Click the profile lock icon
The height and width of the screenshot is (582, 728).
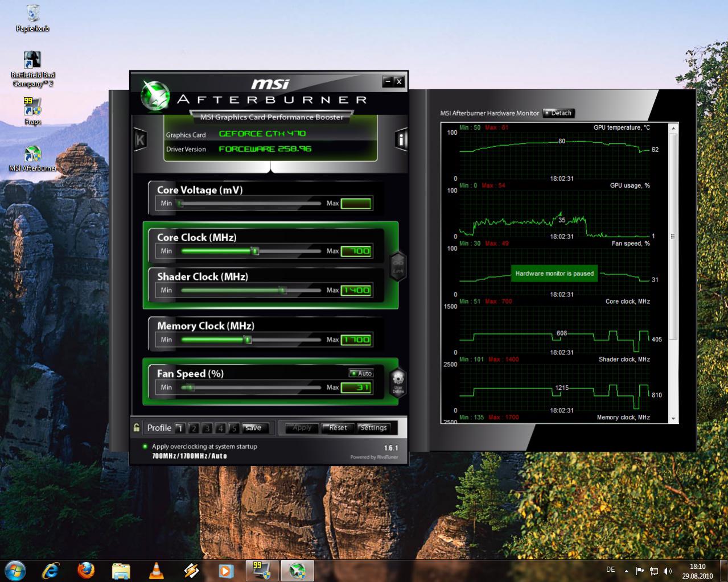[x=137, y=428]
